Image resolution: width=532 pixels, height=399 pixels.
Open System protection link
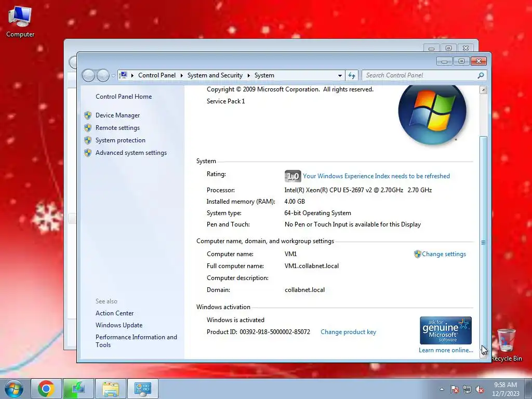pos(121,140)
